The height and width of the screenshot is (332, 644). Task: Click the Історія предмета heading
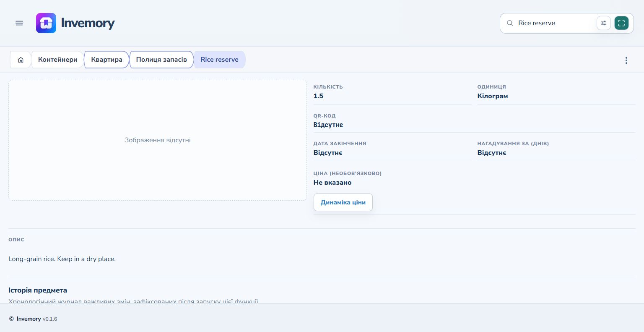click(x=38, y=290)
